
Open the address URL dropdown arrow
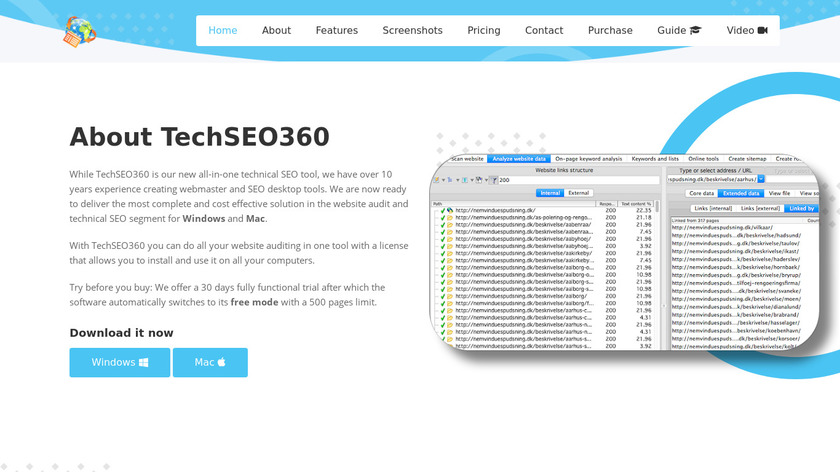[761, 179]
